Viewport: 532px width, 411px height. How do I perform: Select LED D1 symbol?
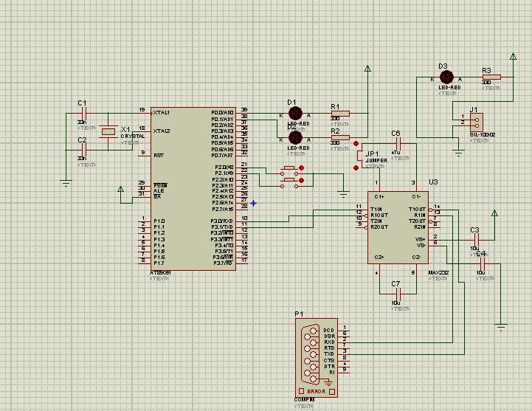[295, 114]
